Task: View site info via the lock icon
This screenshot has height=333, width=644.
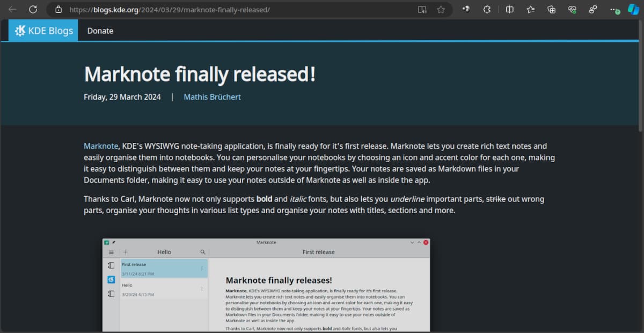Action: pyautogui.click(x=58, y=9)
